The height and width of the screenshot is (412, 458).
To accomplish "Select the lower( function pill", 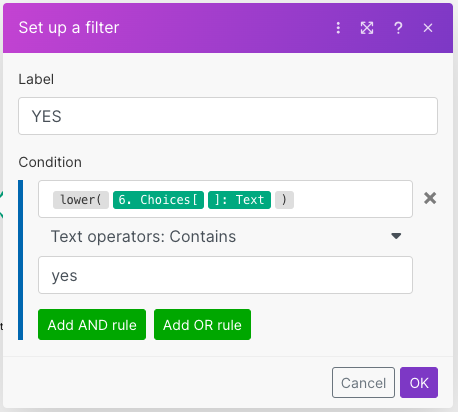I will (81, 200).
